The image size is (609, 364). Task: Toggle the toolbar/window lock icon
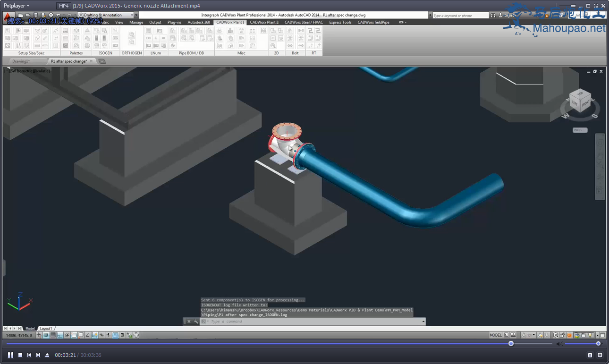click(x=563, y=335)
